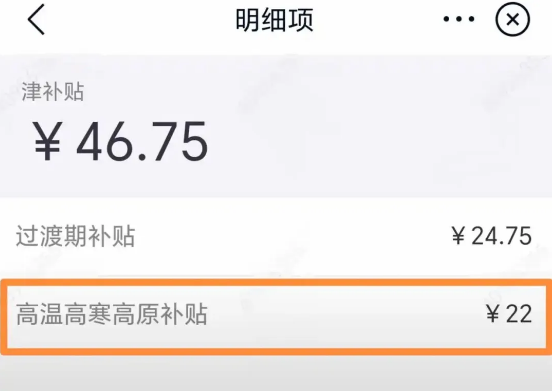Click the orange highlight border
Screen dimensions: 552x392
pyautogui.click(x=276, y=283)
